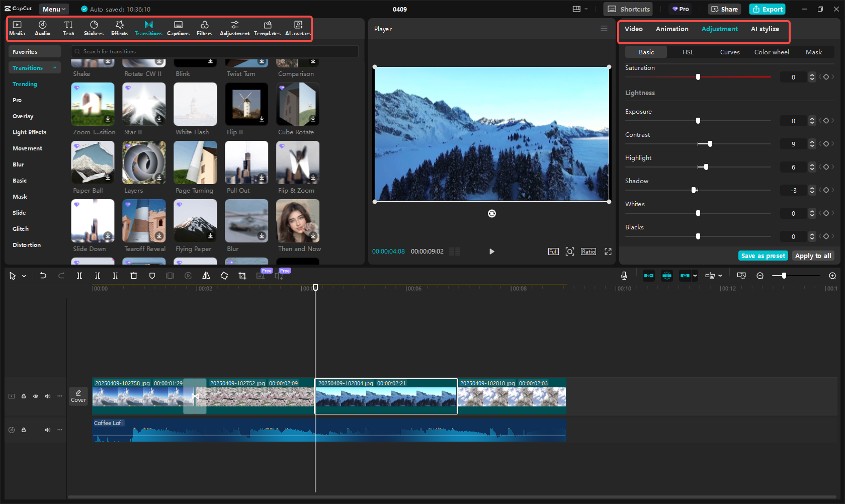Click the Delete clip trash icon
This screenshot has width=845, height=504.
tap(134, 276)
